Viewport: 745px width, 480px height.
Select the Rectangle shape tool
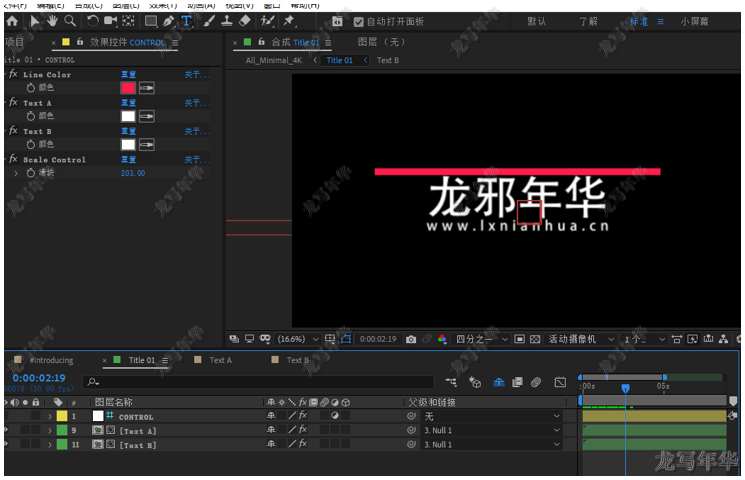pyautogui.click(x=151, y=21)
